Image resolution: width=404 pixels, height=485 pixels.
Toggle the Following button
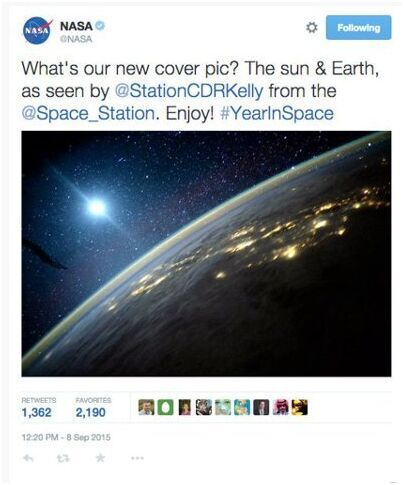[359, 27]
